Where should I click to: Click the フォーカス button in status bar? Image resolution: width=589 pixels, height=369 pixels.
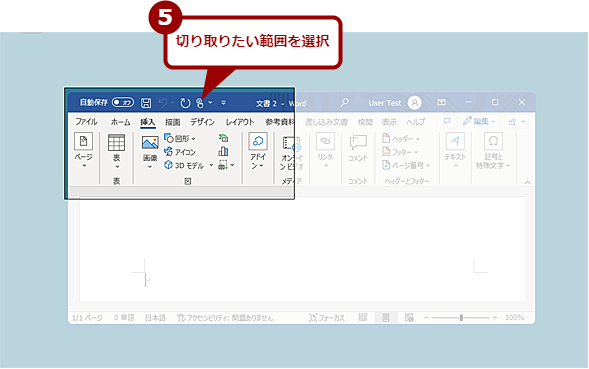click(x=327, y=318)
